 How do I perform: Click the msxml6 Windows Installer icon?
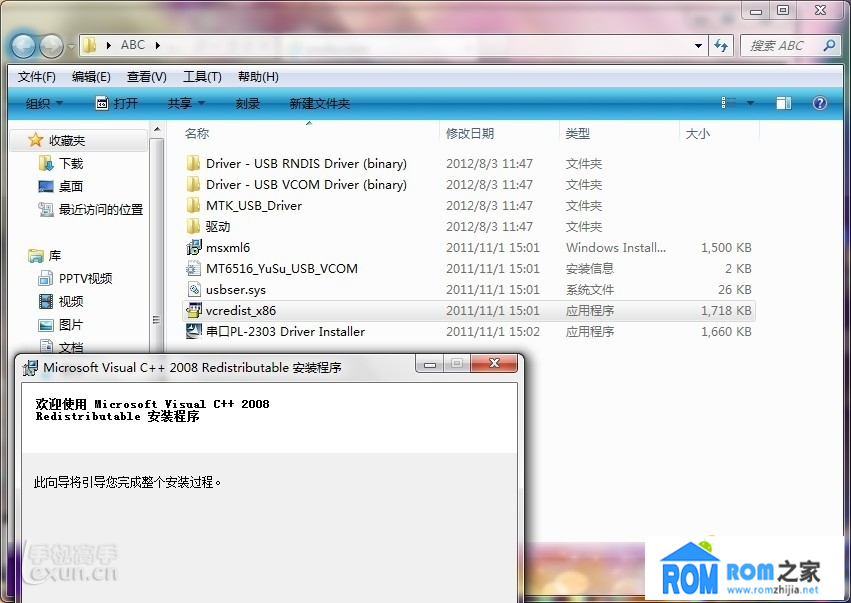(195, 247)
